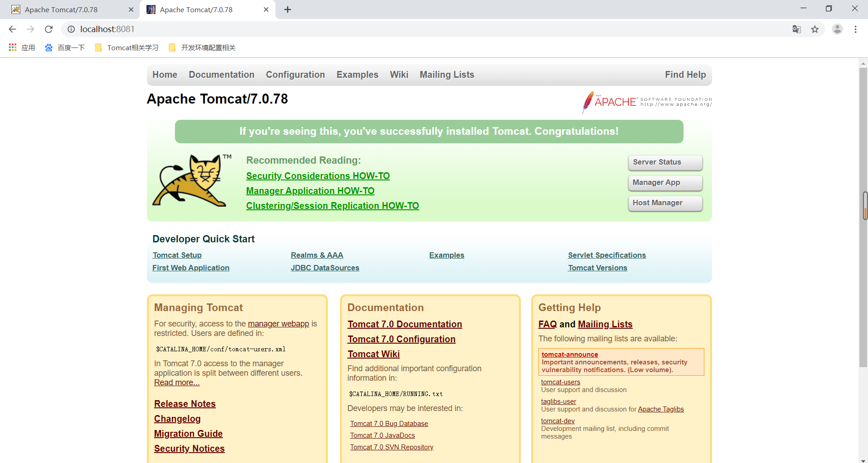Screen dimensions: 868x463
Task: Click the site information icon in address bar
Action: point(71,29)
